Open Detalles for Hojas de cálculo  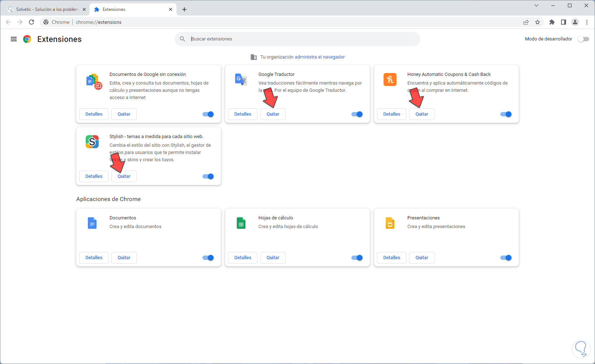[x=243, y=258]
